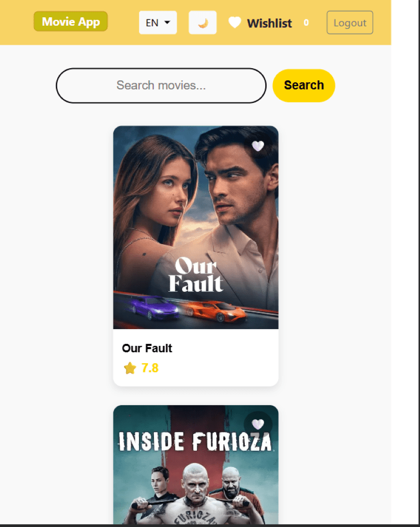Click the wishlist counter badge showing 0

[x=306, y=23]
